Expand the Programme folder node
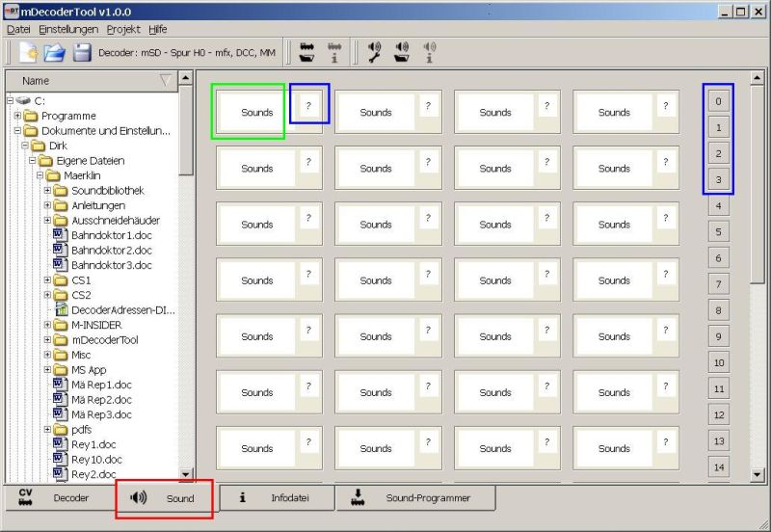 point(17,116)
